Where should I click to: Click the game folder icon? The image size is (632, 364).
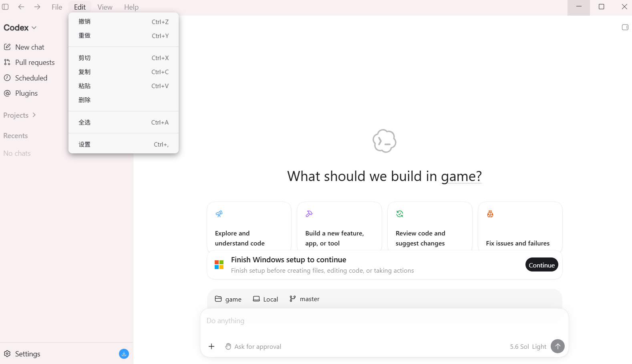tap(218, 299)
